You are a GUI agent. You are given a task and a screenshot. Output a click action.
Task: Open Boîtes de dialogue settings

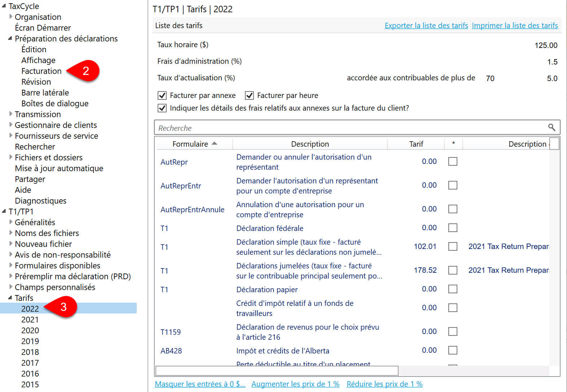55,103
